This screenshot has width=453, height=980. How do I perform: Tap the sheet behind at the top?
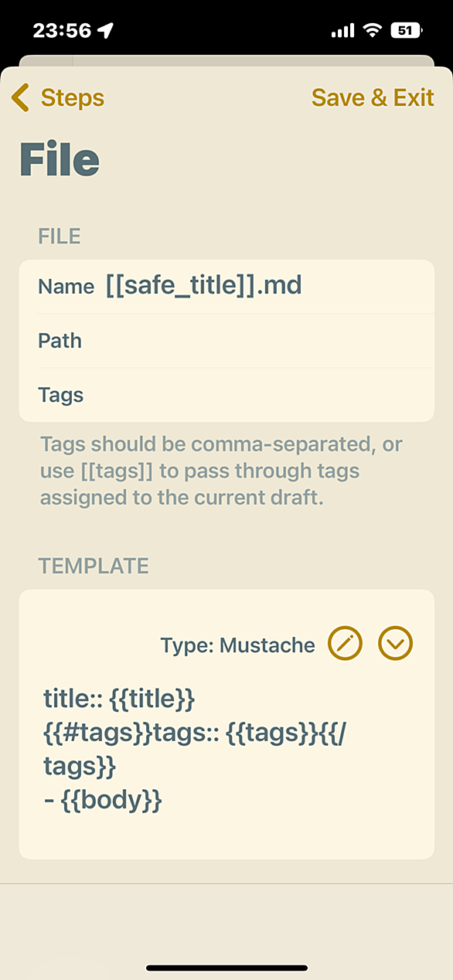[x=226, y=61]
